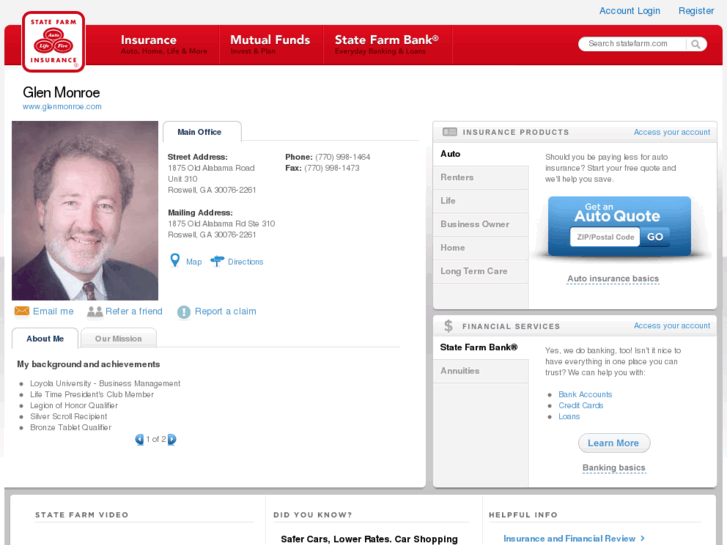Click the 1 of 2 page indicator
This screenshot has width=727, height=545.
156,439
